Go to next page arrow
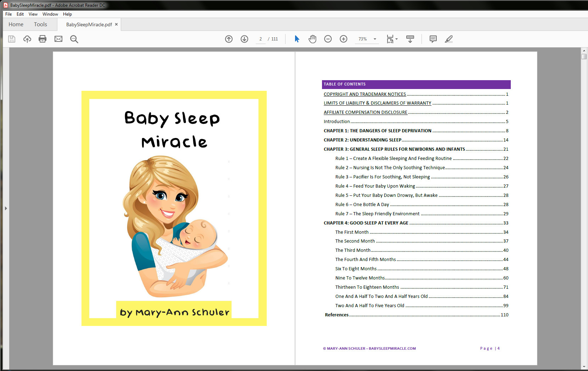 [x=244, y=39]
